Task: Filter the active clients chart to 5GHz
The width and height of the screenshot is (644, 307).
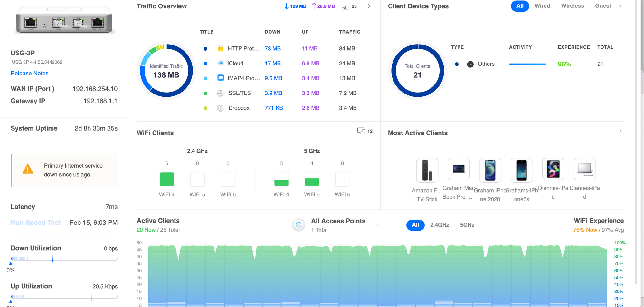Action: pyautogui.click(x=467, y=225)
